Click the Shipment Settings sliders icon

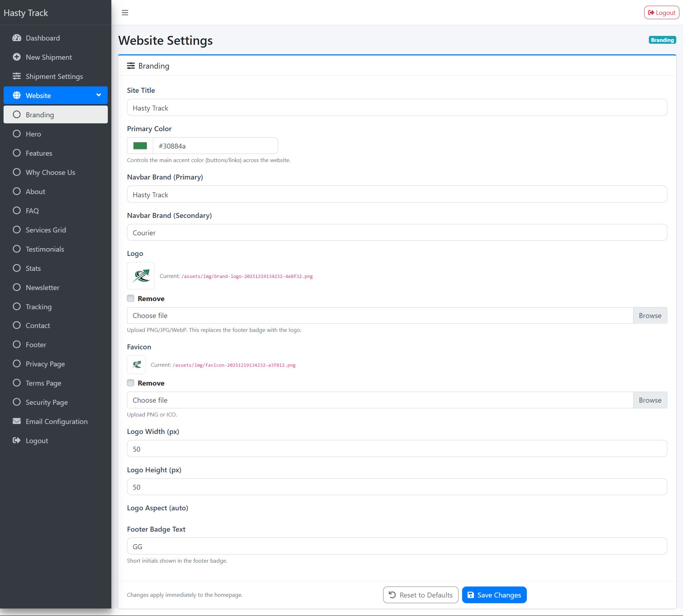17,76
